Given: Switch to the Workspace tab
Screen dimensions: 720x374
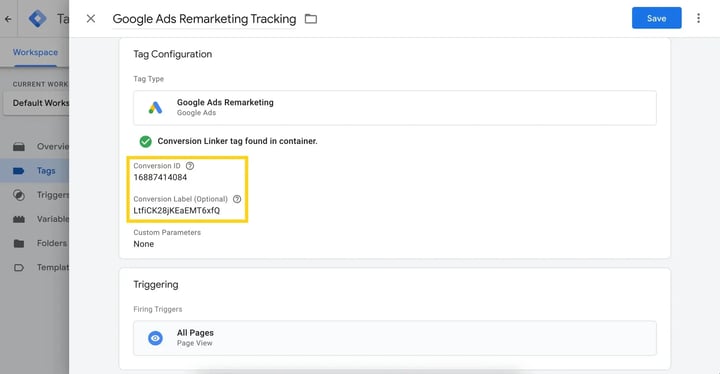Looking at the screenshot, I should pos(35,52).
